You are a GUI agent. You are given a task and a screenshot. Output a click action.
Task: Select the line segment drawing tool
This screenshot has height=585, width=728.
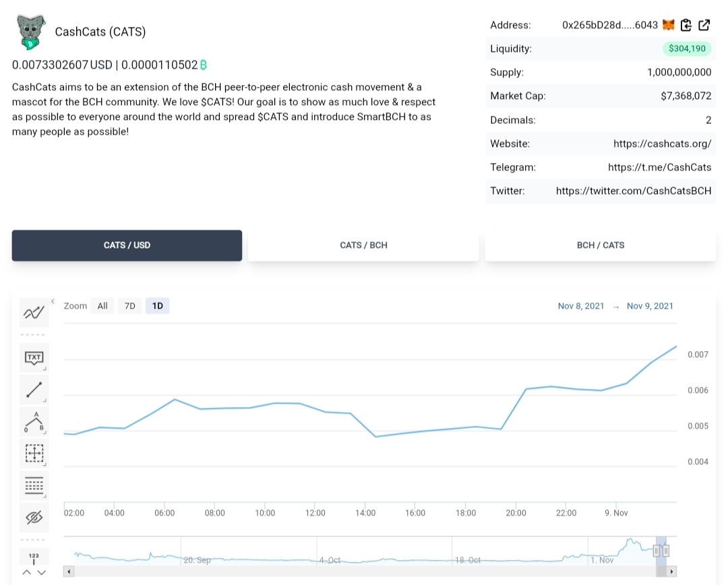click(x=34, y=390)
